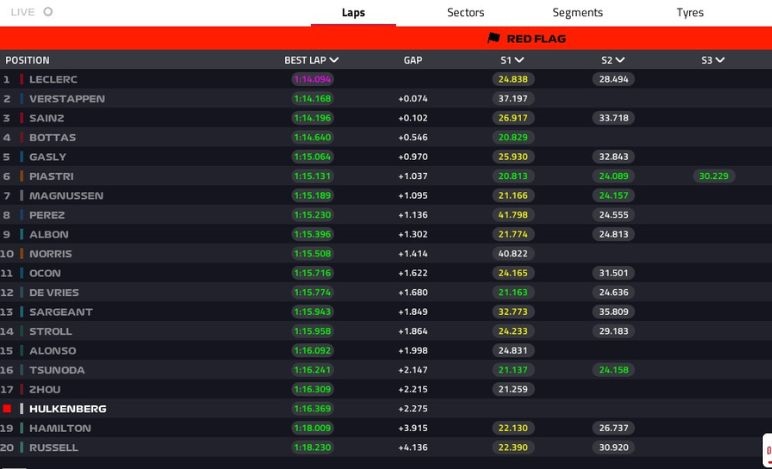Click Russell's 1:18.230 best lap badge
Screen dimensions: 772x469
312,448
